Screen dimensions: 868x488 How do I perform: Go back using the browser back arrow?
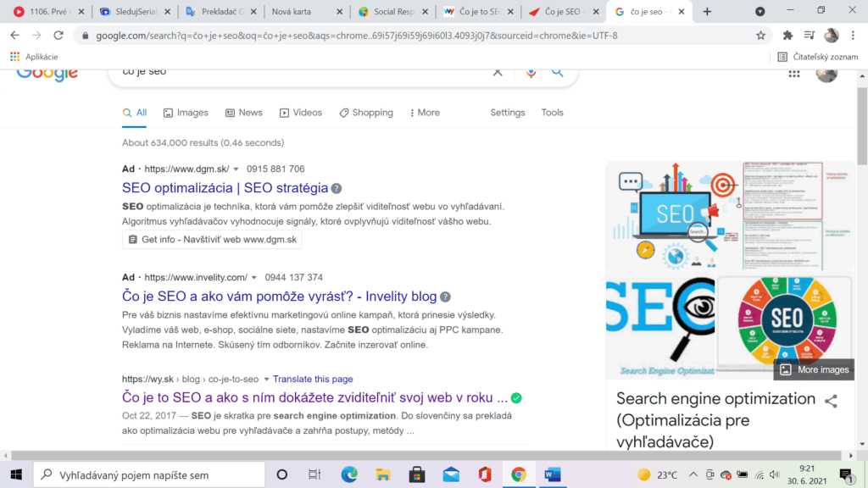(15, 36)
